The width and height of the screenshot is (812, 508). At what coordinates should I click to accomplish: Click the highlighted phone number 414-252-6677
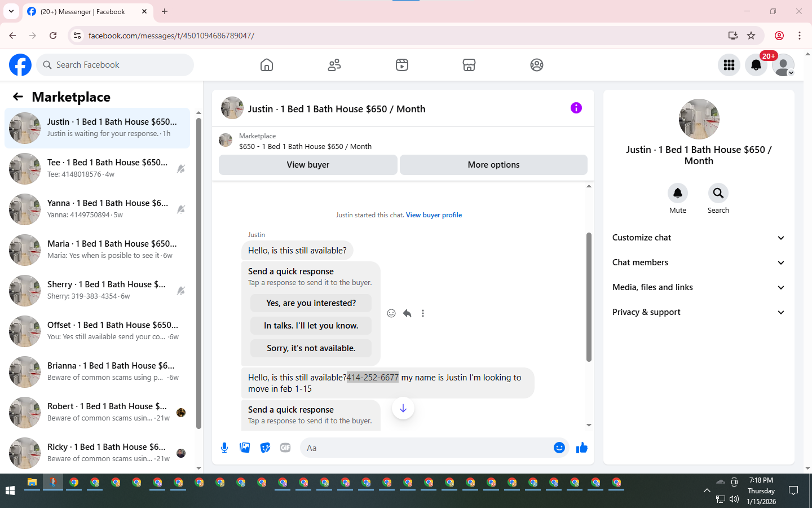[373, 378]
